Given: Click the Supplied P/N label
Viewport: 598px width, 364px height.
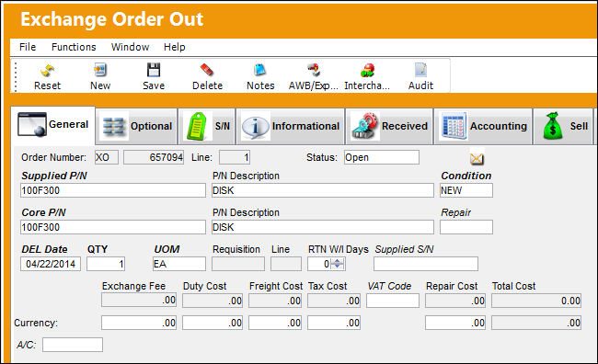Looking at the screenshot, I should [x=54, y=176].
